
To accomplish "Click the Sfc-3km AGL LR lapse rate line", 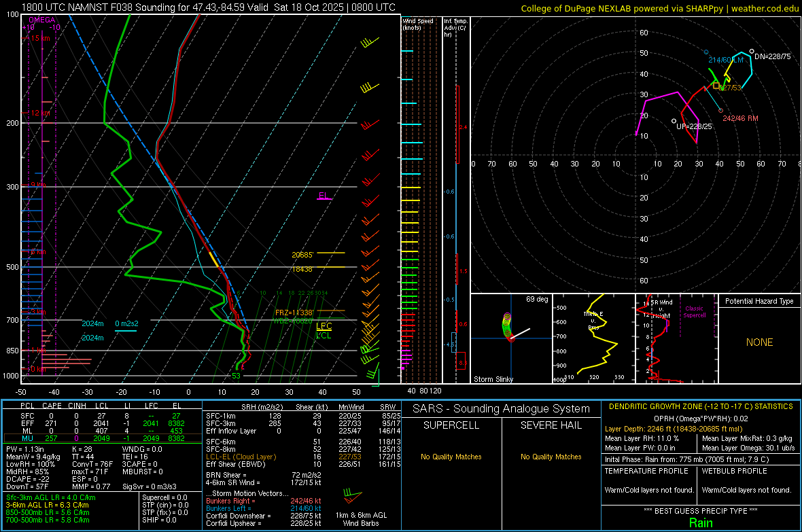I will [51, 497].
